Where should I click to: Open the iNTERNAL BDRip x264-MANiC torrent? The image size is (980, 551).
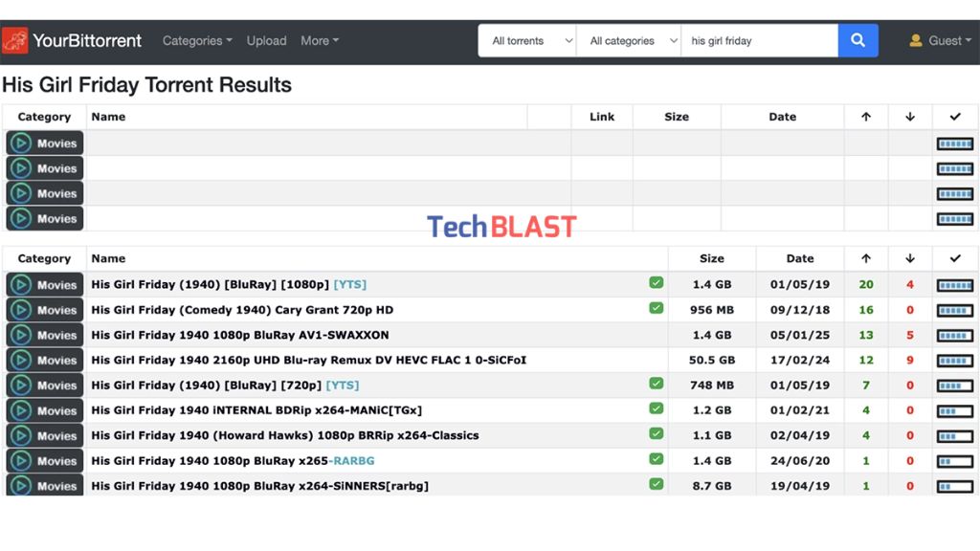pos(256,410)
